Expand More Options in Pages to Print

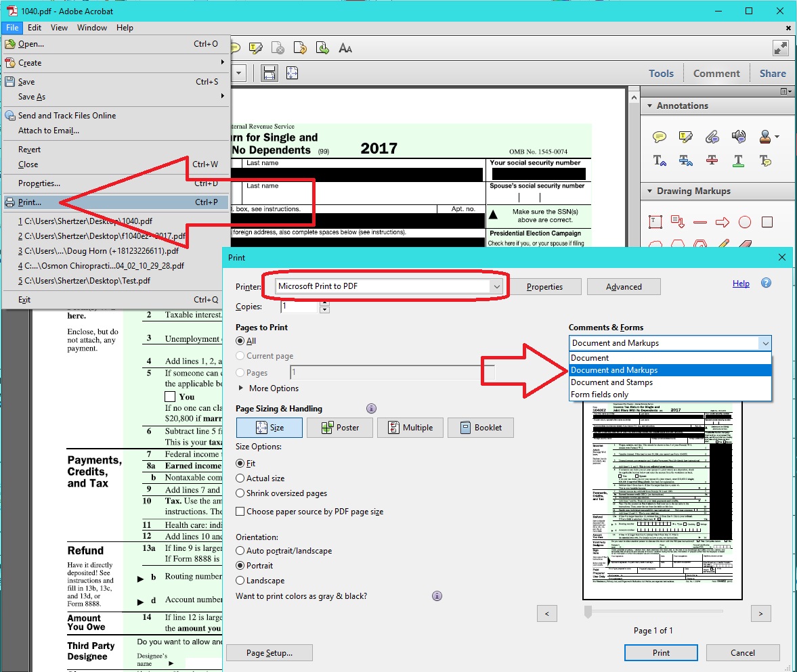241,388
